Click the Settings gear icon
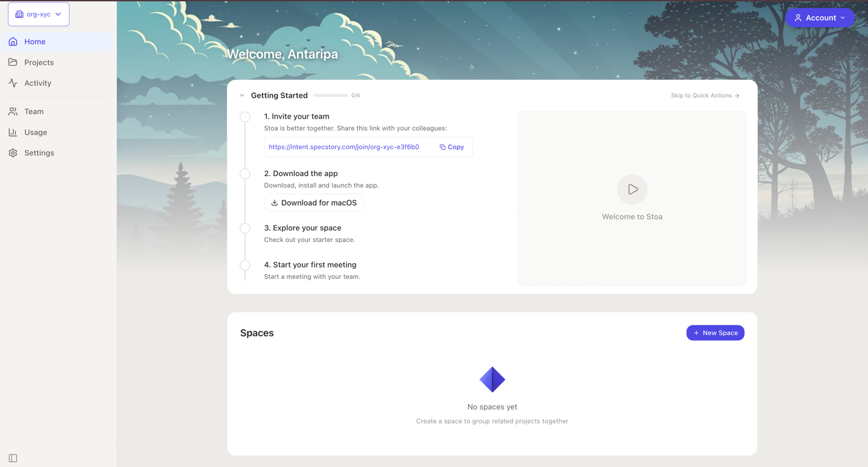 [x=13, y=153]
